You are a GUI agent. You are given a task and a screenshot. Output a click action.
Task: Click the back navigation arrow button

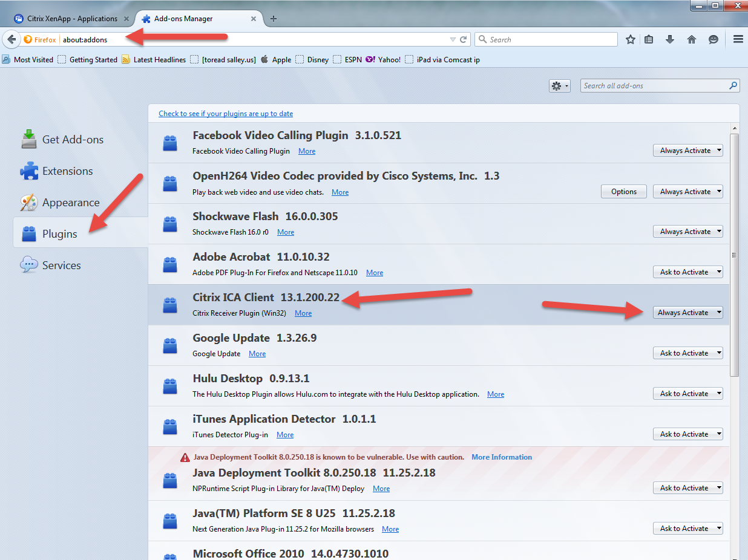click(x=11, y=39)
